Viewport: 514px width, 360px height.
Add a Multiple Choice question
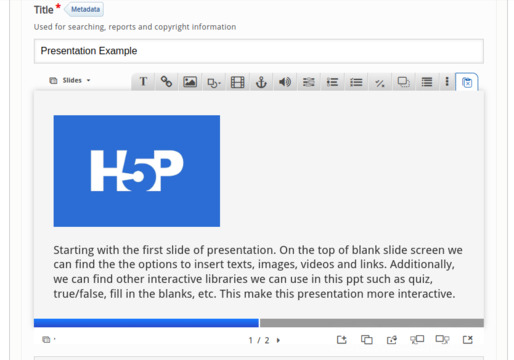click(x=356, y=82)
